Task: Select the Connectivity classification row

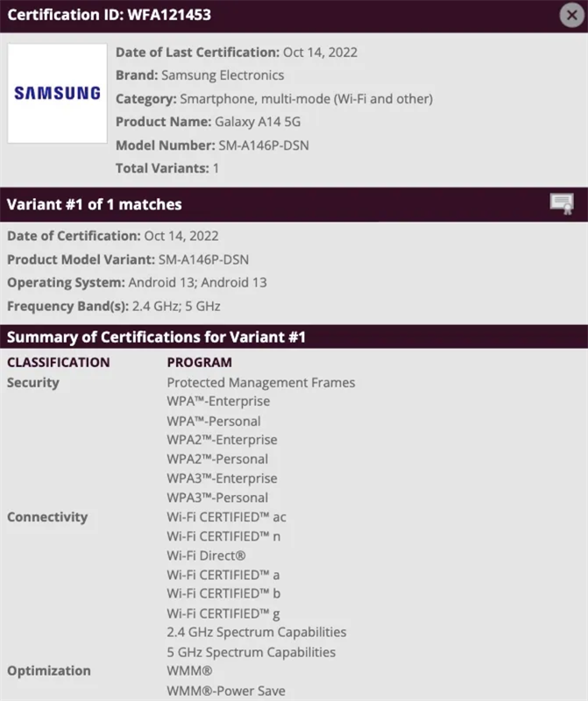Action: 48,517
